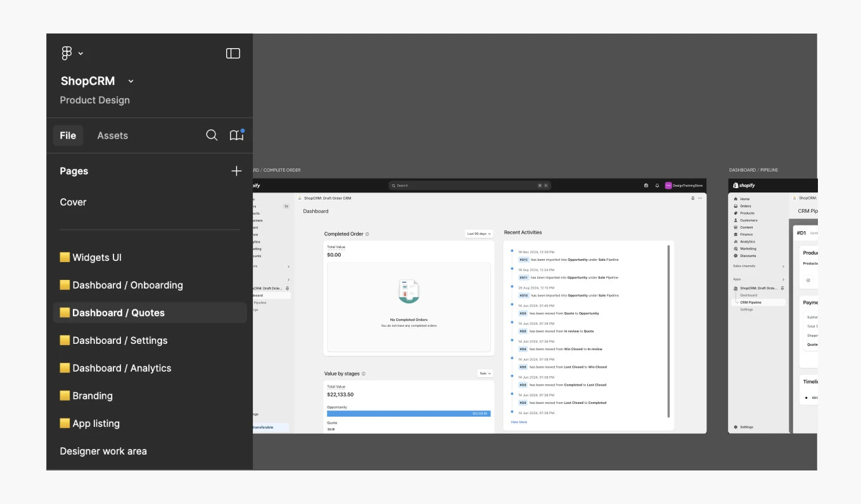Viewport: 861px width, 504px height.
Task: Click the info icon next to Completed Order
Action: click(367, 234)
